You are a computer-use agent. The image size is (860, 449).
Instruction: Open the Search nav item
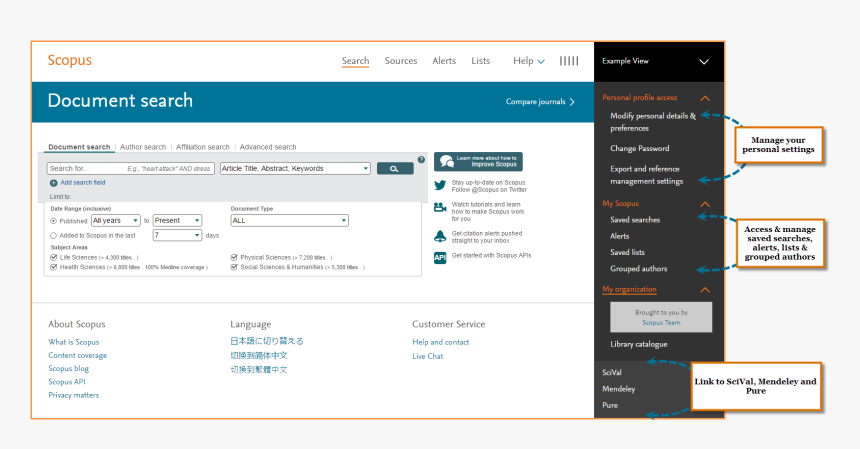355,61
